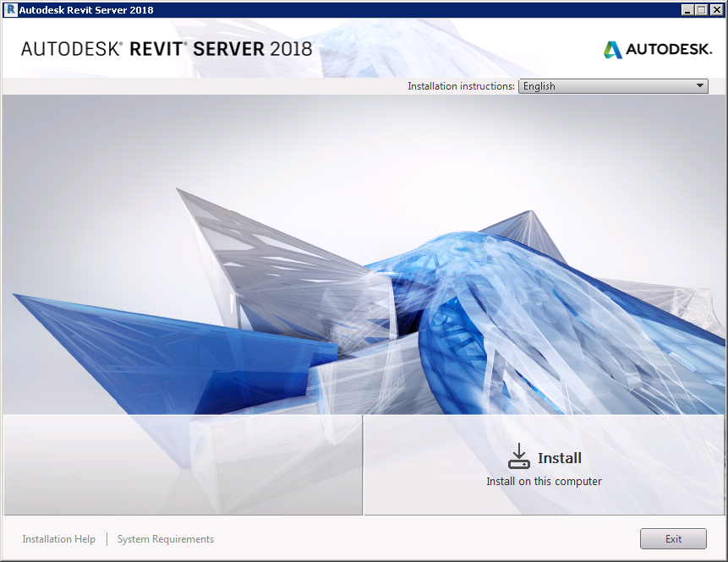Click the "Install on this computer" text

pos(544,481)
